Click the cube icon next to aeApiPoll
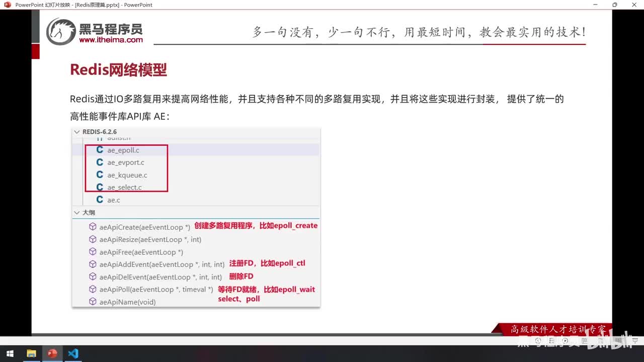 point(93,289)
